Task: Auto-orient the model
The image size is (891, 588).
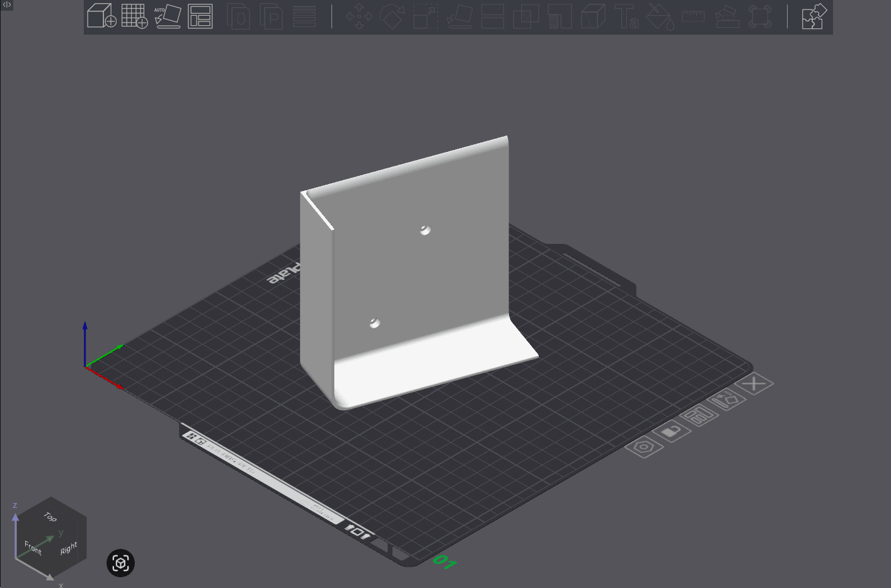Action: [168, 17]
